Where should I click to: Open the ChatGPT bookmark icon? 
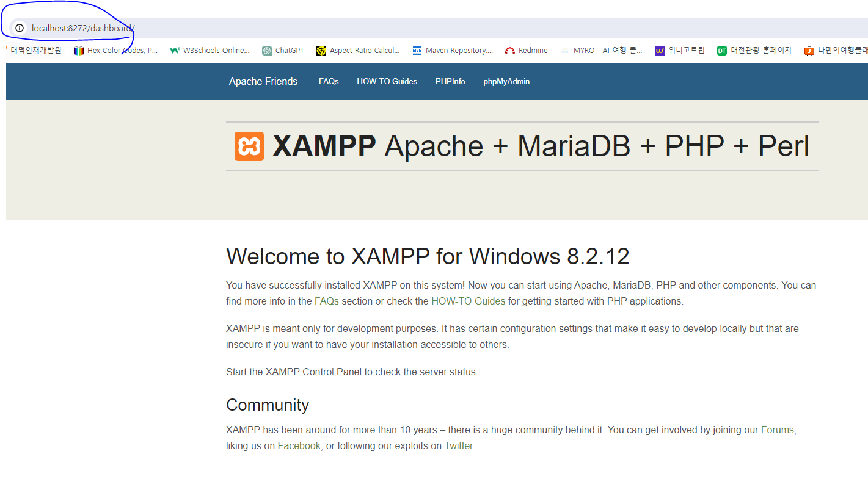pos(267,51)
